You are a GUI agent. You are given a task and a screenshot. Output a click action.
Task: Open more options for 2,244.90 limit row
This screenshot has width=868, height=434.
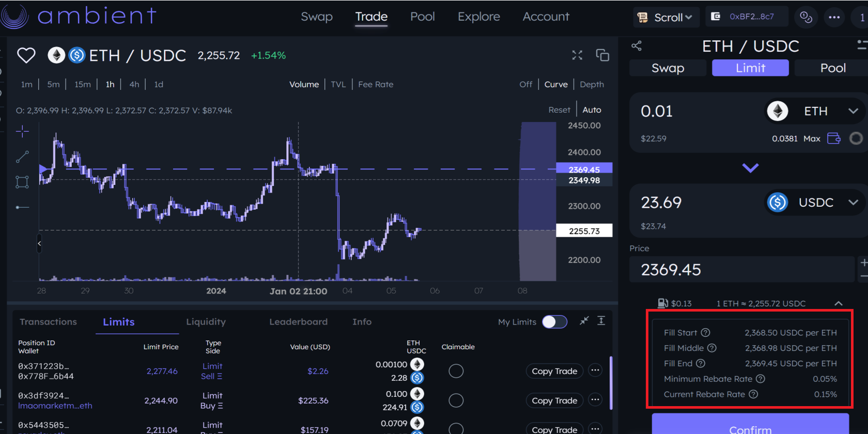pos(595,400)
